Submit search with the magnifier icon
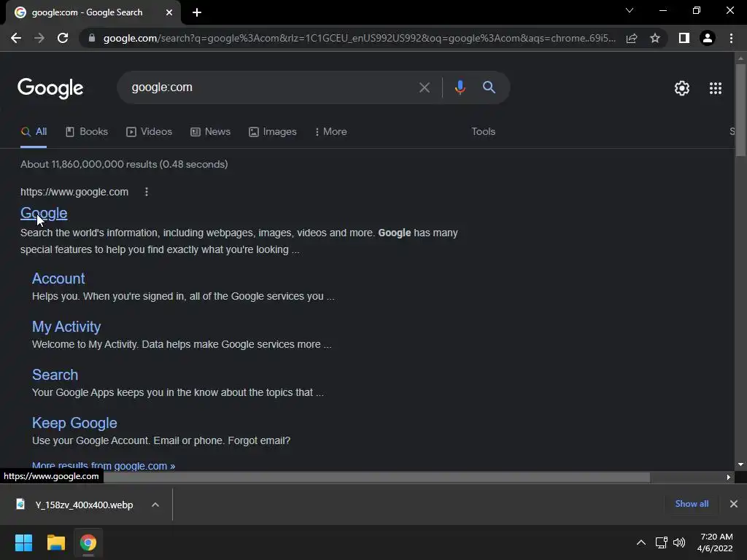 (x=489, y=87)
